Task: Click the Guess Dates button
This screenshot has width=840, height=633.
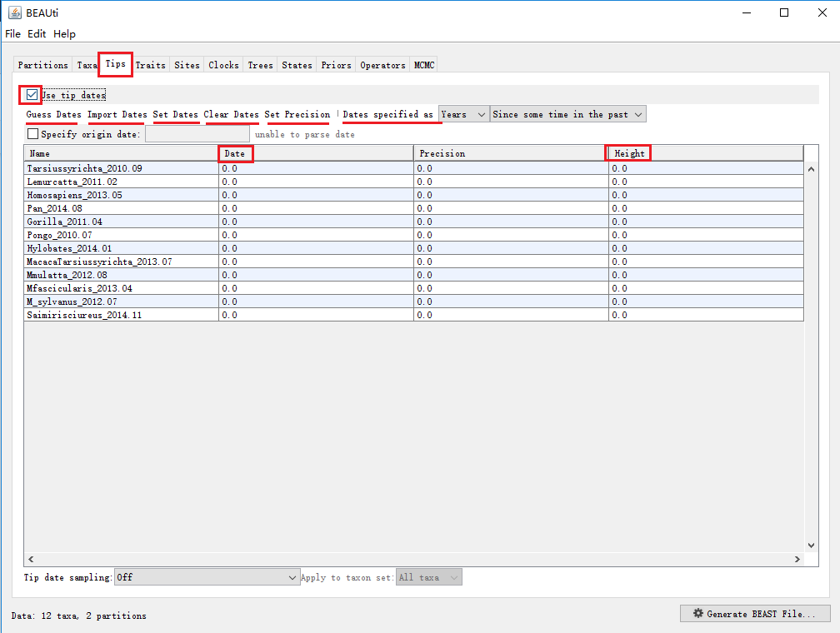Action: pyautogui.click(x=53, y=114)
